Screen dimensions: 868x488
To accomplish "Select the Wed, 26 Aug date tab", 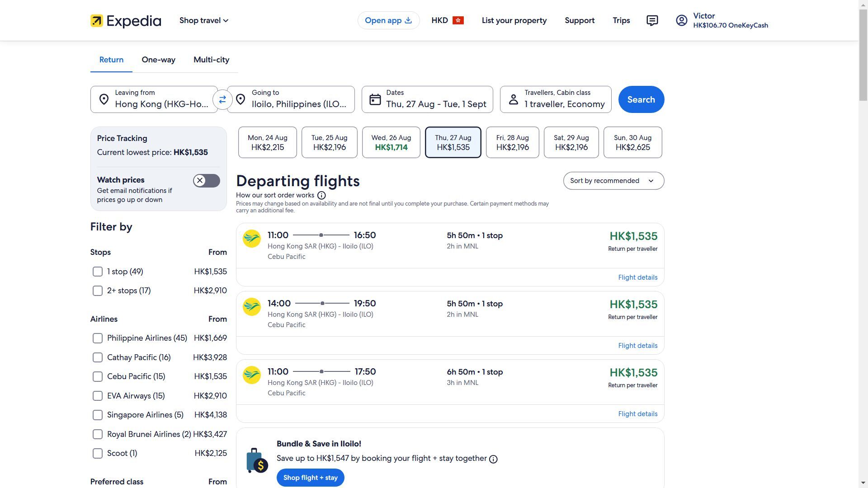I will click(x=391, y=142).
